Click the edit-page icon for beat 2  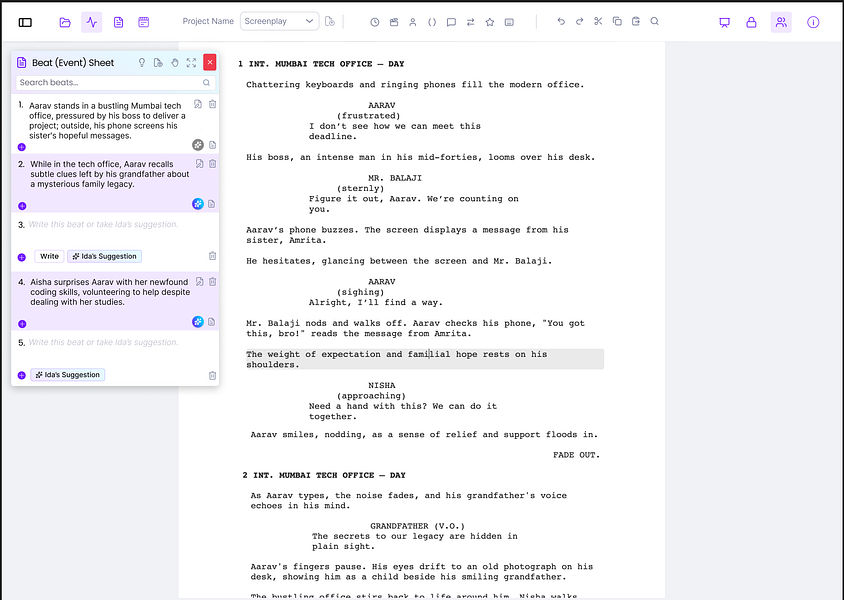pos(199,164)
